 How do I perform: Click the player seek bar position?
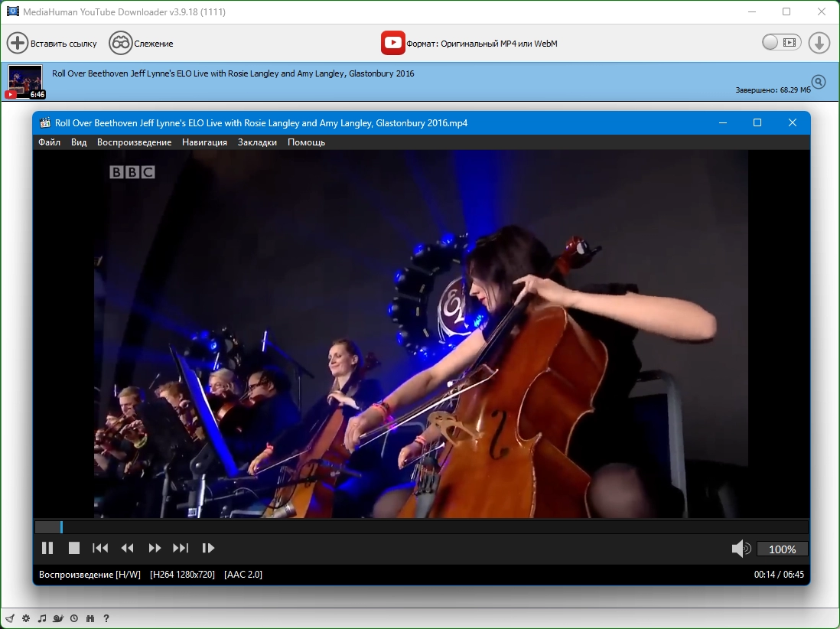pyautogui.click(x=421, y=527)
